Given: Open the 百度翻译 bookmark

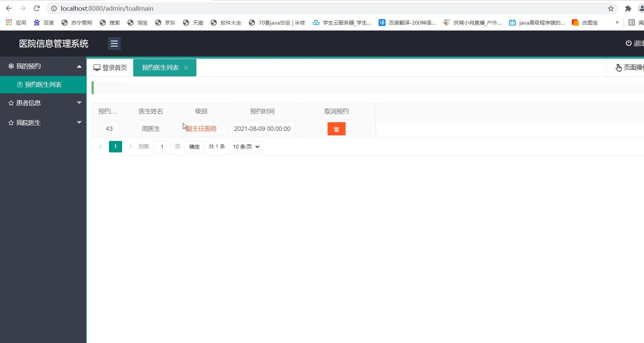Looking at the screenshot, I should (407, 23).
